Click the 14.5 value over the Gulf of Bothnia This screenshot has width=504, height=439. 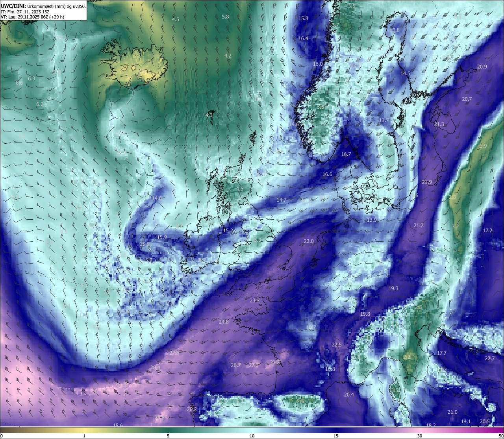(x=405, y=73)
